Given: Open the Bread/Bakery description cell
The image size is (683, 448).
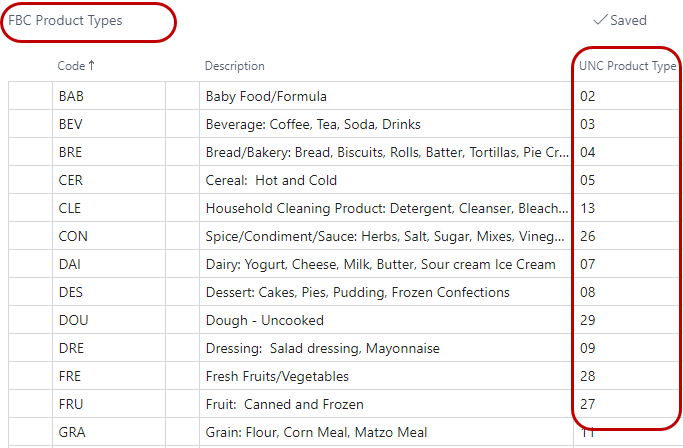Looking at the screenshot, I should 387,153.
